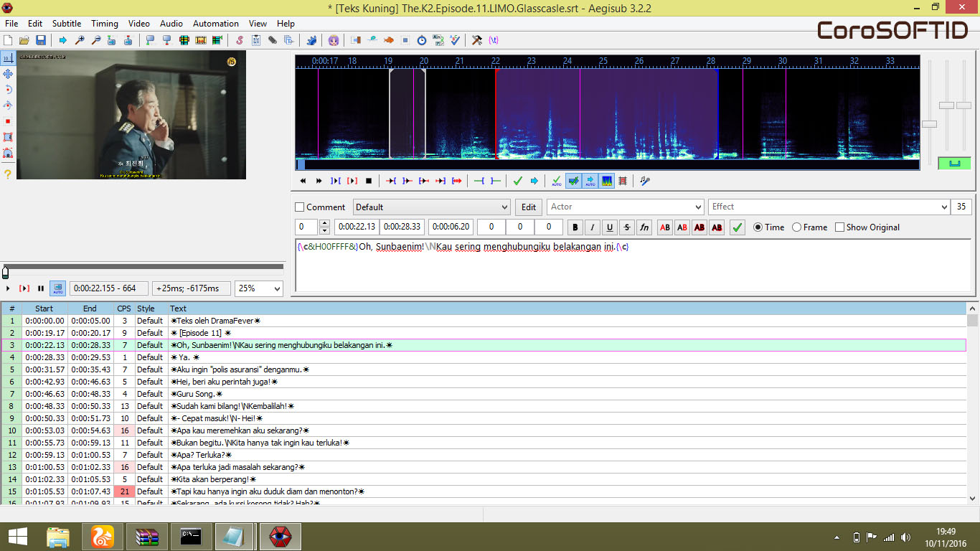Image resolution: width=980 pixels, height=551 pixels.
Task: Go to selection blue arrow icon
Action: [534, 181]
